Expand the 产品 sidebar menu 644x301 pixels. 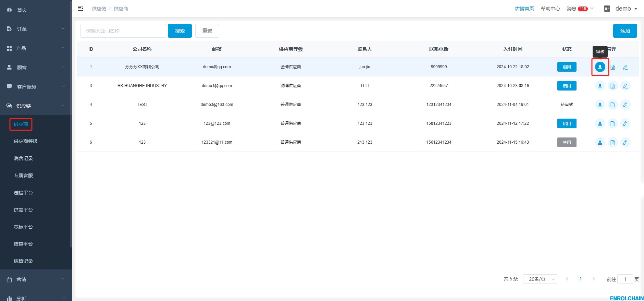[x=36, y=48]
